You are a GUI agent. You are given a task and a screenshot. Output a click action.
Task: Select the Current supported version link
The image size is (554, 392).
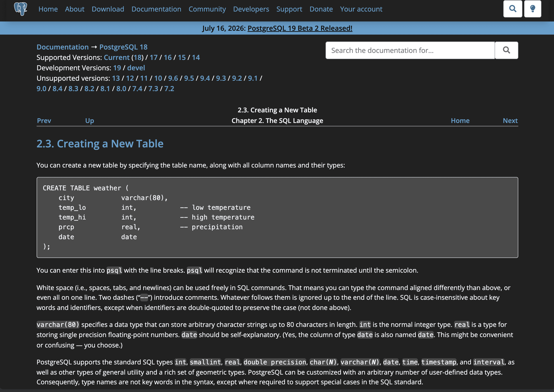[x=117, y=57]
